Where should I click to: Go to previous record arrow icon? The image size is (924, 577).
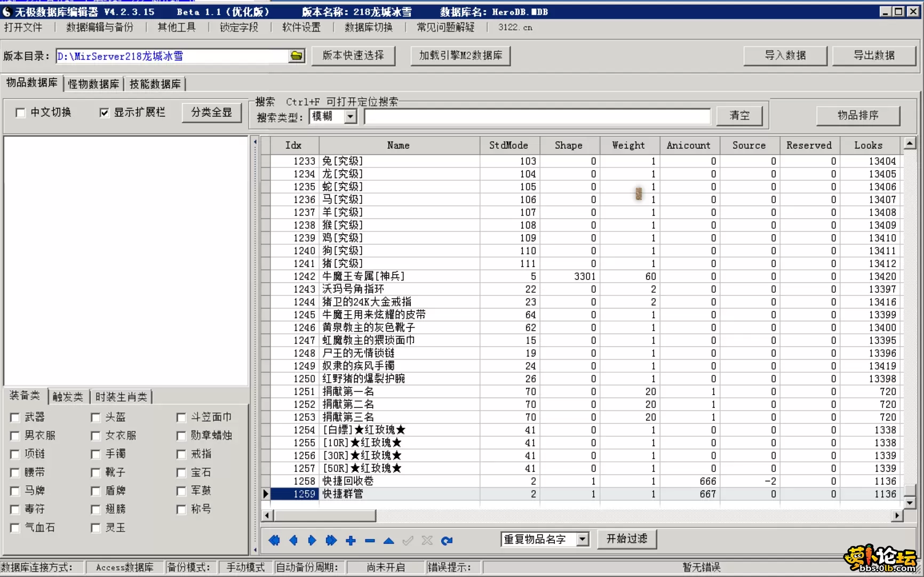pyautogui.click(x=293, y=540)
